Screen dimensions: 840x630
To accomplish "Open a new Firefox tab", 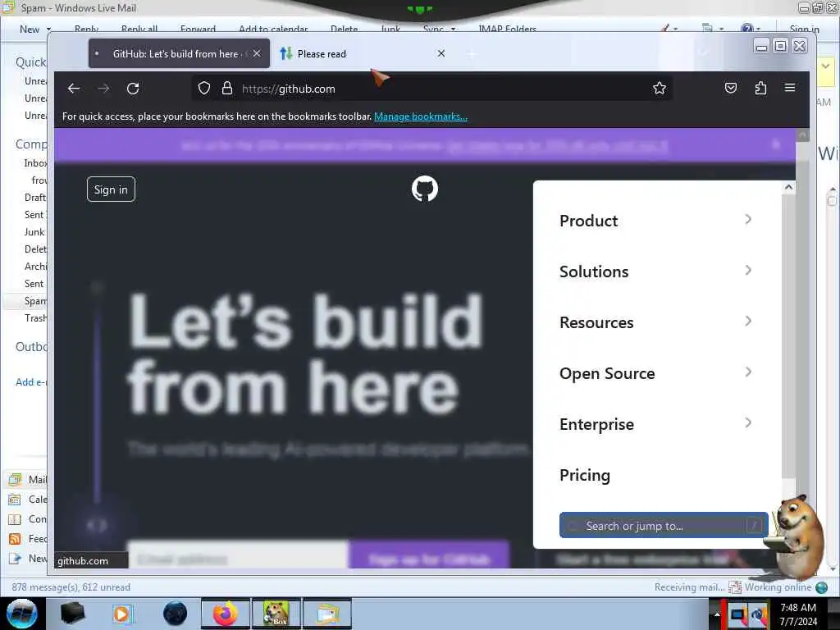I will (x=472, y=54).
